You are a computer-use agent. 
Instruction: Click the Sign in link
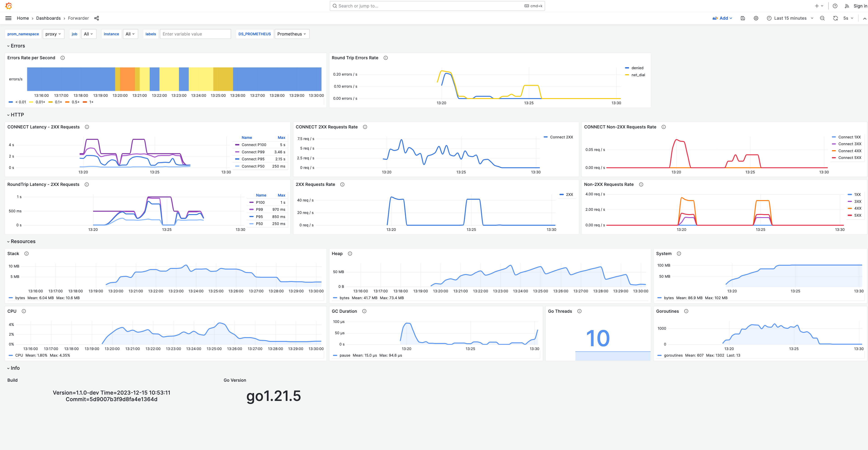click(860, 6)
